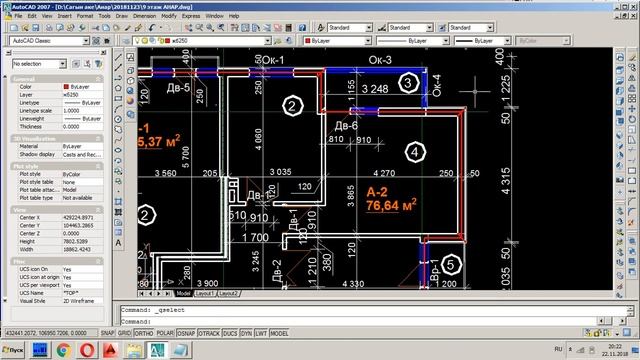Toggle GRID in the status bar

coord(124,333)
